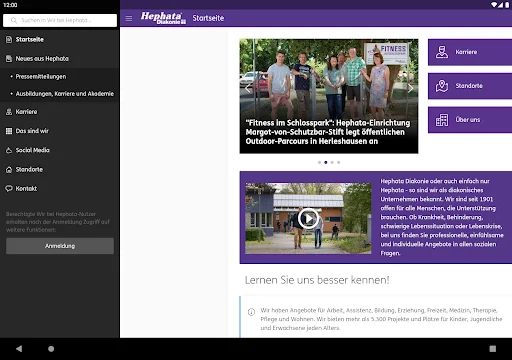Click the Das sind wir grid icon

click(x=9, y=131)
